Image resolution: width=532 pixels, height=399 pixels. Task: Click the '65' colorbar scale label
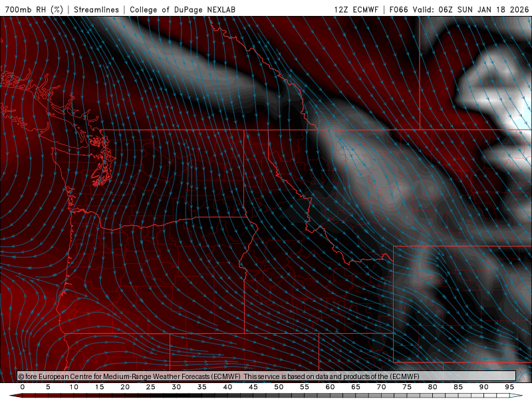tap(356, 387)
